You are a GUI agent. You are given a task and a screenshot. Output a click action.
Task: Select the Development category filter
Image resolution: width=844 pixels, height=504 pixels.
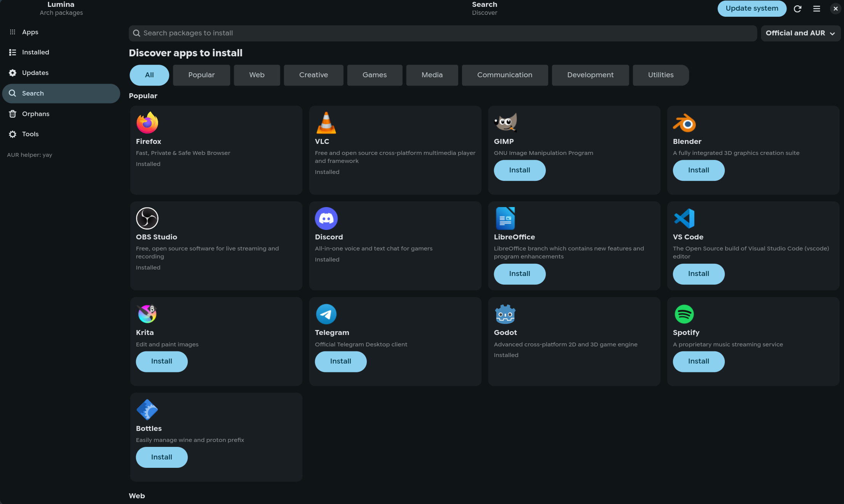590,75
